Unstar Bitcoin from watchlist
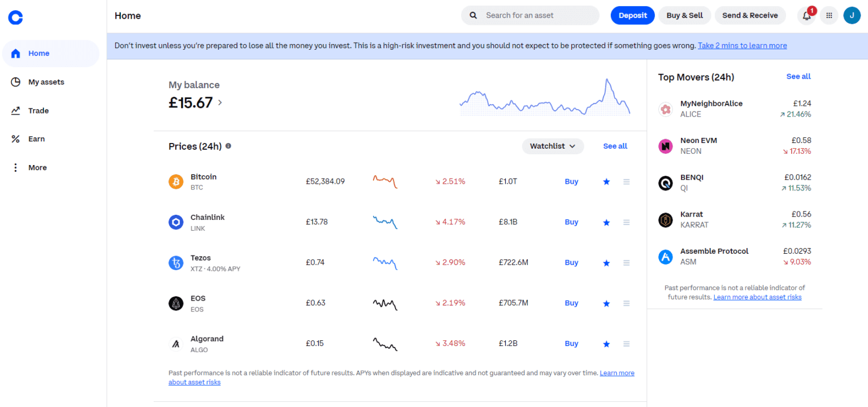 tap(606, 181)
